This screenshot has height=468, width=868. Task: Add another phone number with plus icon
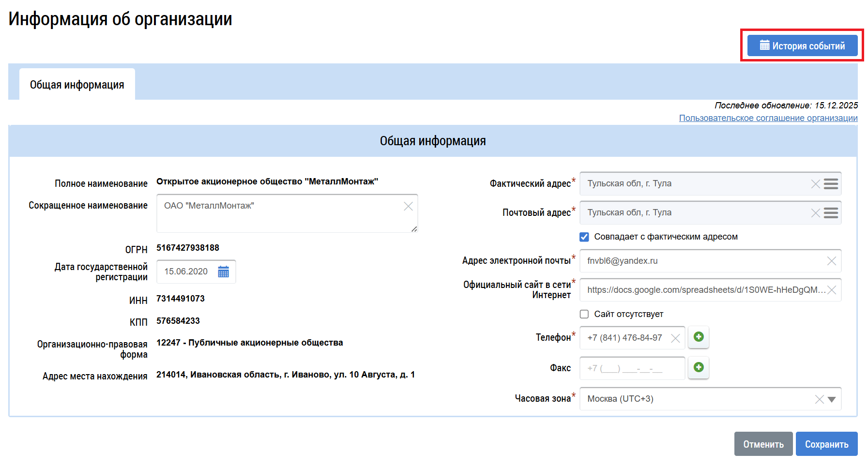698,337
